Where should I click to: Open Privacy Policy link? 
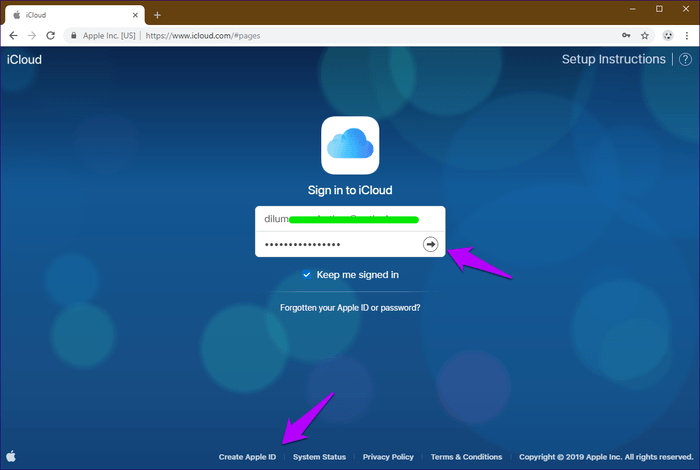[x=388, y=457]
